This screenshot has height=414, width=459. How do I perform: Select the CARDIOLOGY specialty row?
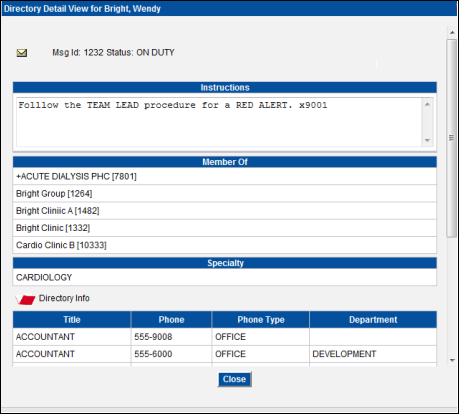click(x=225, y=277)
